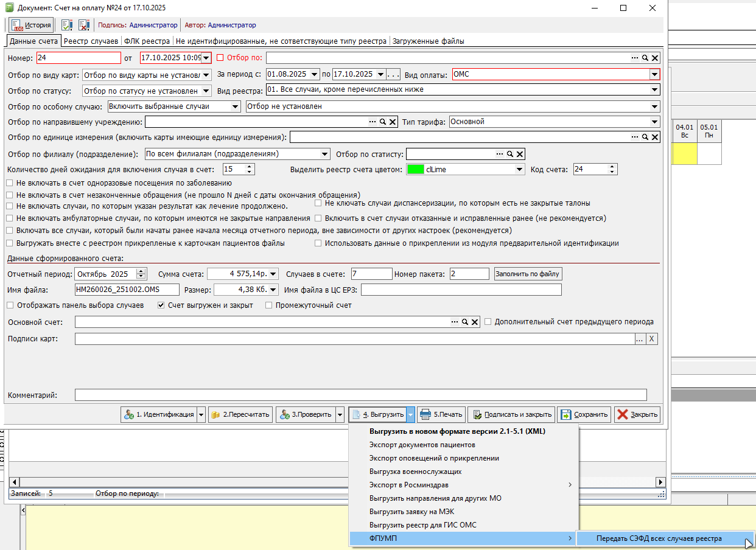Open the Вид оплаты dropdown

pyautogui.click(x=654, y=74)
